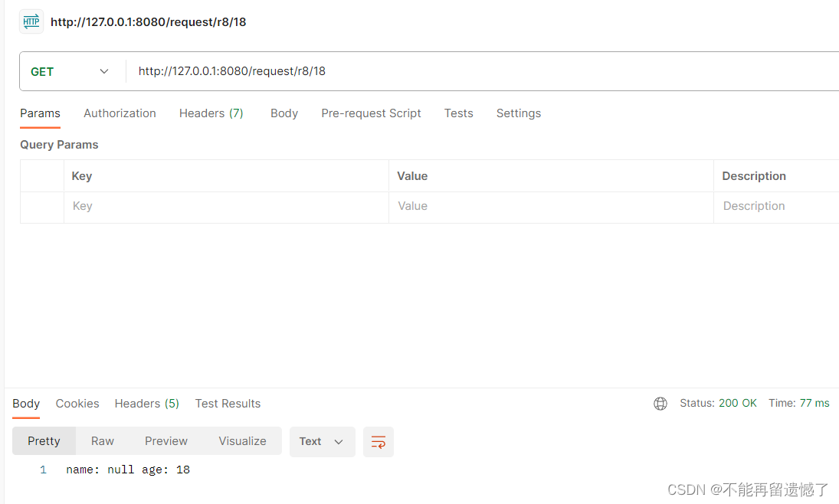This screenshot has width=839, height=504.
Task: Select the response Body tab
Action: 26,404
